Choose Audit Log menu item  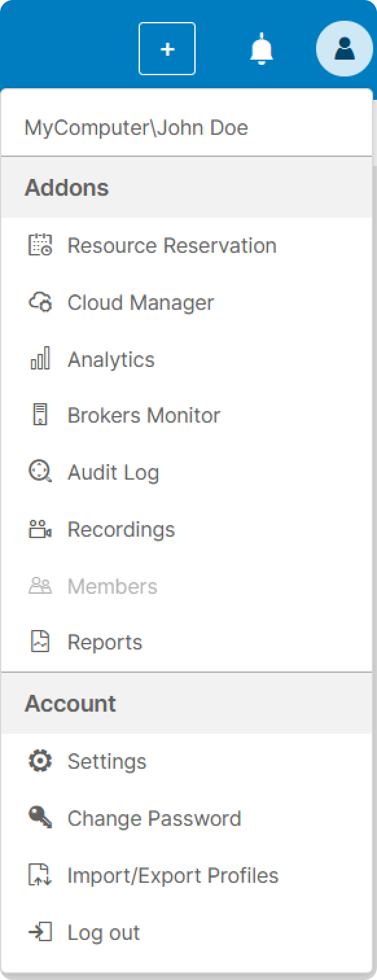[x=187, y=472]
